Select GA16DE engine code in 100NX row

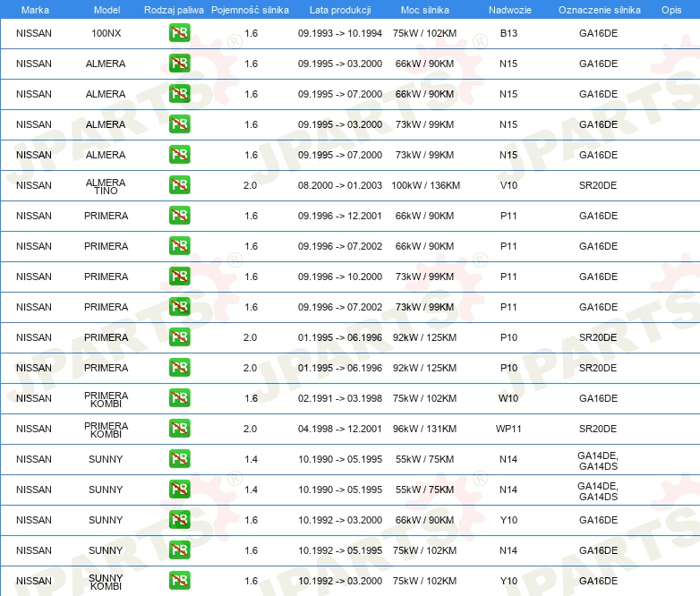pos(598,33)
